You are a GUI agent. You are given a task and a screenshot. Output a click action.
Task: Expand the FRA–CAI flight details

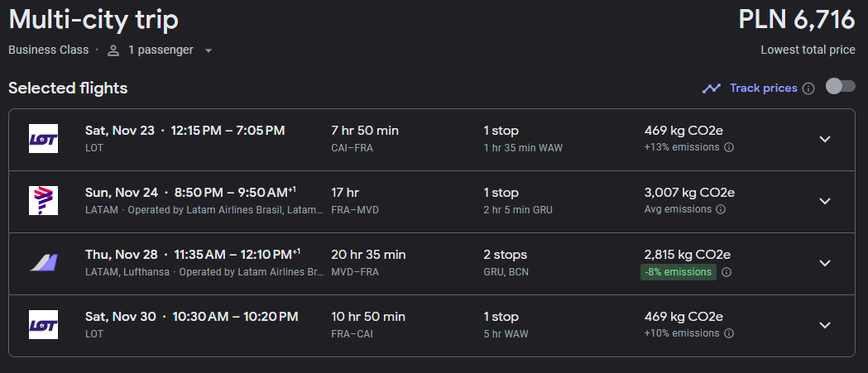[825, 325]
